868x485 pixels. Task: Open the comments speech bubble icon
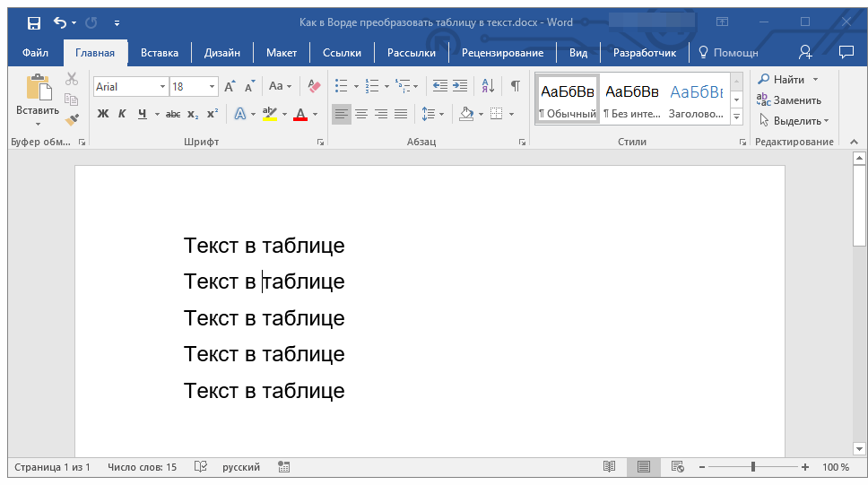coord(846,53)
